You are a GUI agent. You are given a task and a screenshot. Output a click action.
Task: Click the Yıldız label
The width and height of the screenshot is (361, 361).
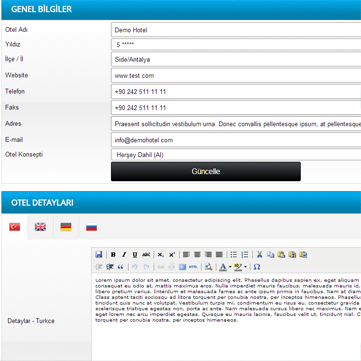(x=13, y=44)
